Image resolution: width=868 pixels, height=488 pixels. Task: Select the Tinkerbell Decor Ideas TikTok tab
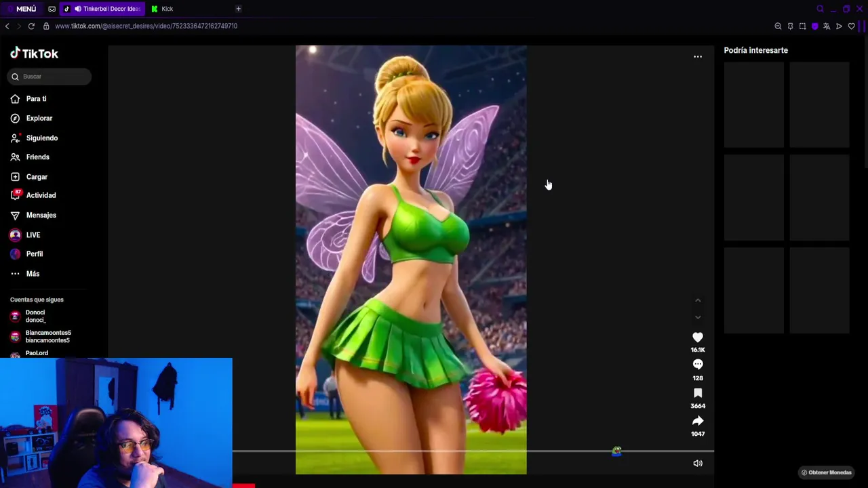(102, 9)
